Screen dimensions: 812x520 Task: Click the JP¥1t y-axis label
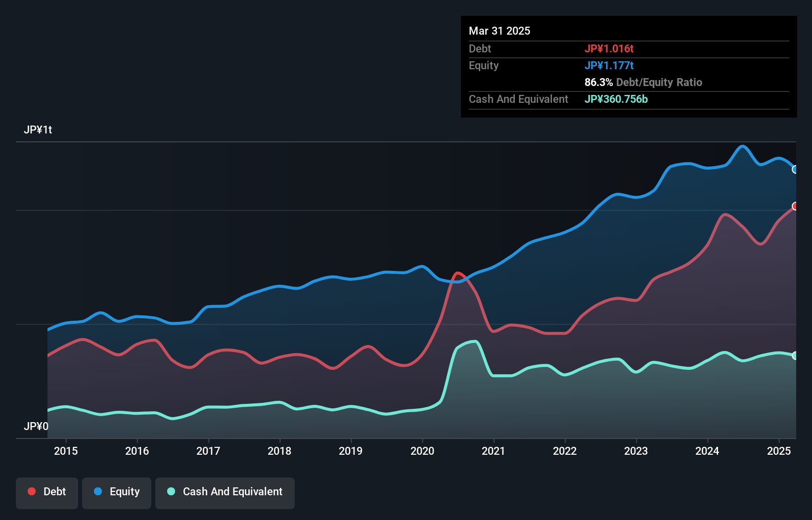[38, 130]
